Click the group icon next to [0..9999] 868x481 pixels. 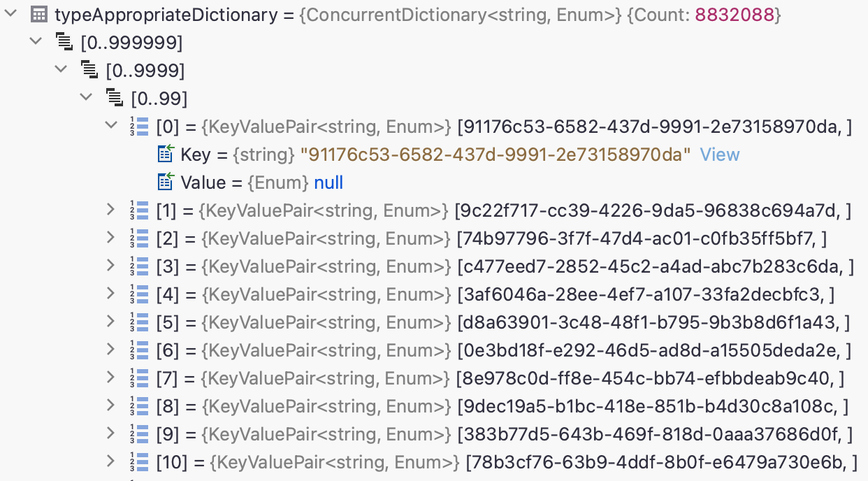tap(89, 70)
